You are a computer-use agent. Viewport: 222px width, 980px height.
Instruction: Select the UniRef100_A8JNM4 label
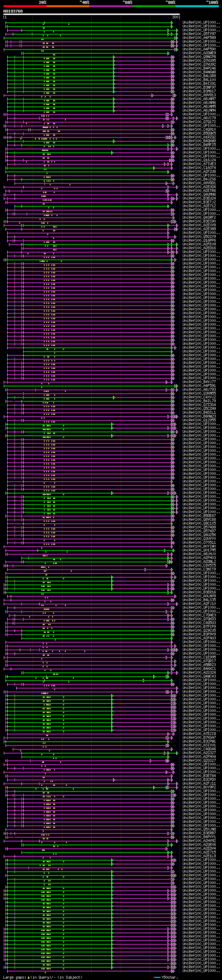coord(199,110)
